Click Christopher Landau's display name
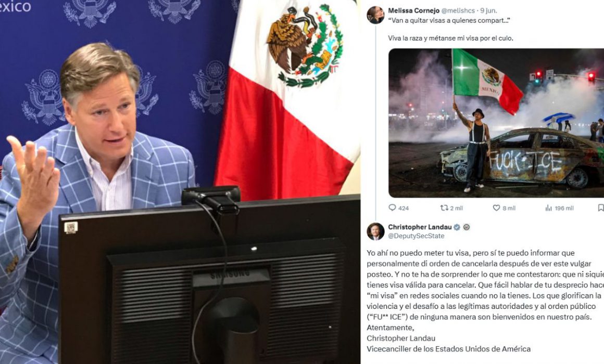The height and width of the screenshot is (364, 604). (x=420, y=227)
